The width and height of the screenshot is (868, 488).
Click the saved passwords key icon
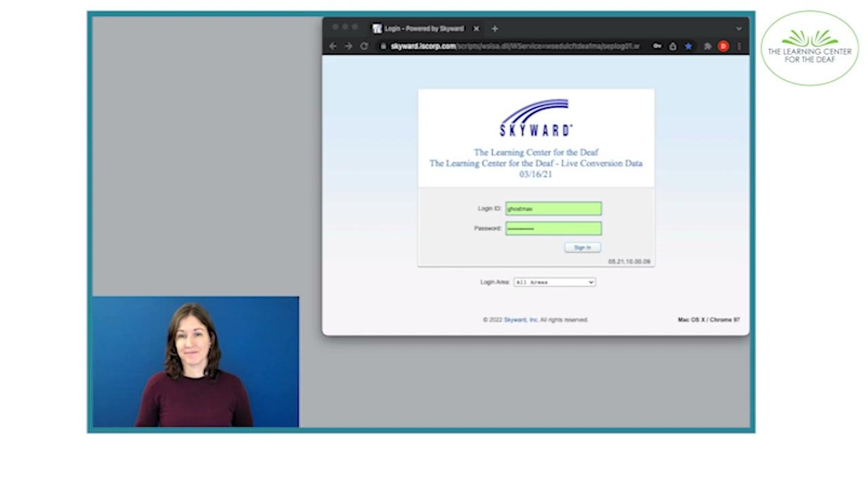(x=657, y=46)
